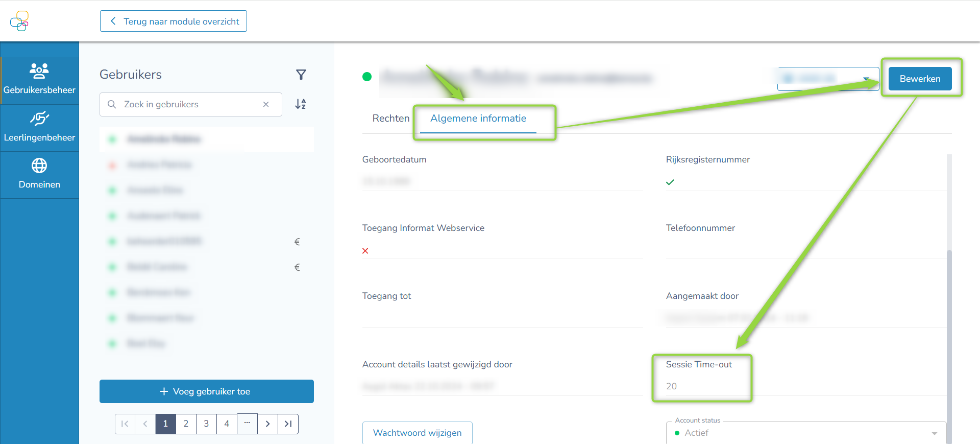Go to the last page of users
The width and height of the screenshot is (980, 444).
288,424
